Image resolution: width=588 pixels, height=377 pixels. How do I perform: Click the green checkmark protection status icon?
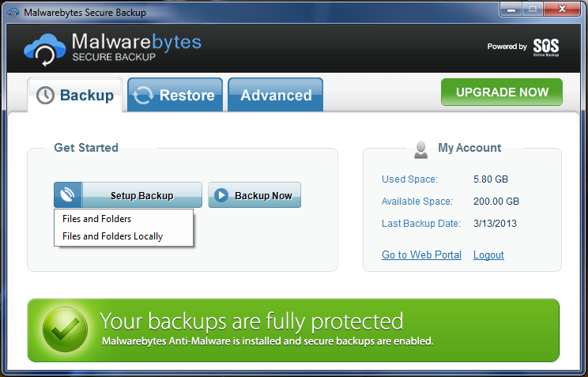point(65,330)
